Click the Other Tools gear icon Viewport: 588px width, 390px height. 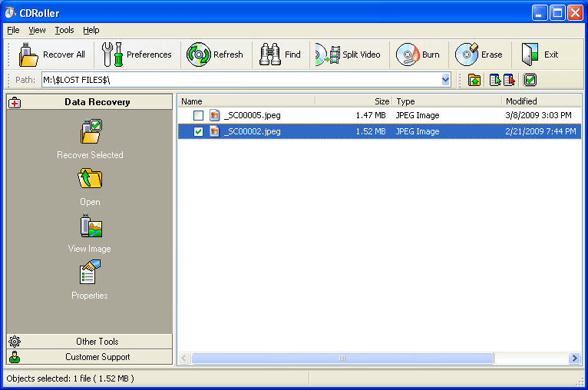click(x=15, y=342)
